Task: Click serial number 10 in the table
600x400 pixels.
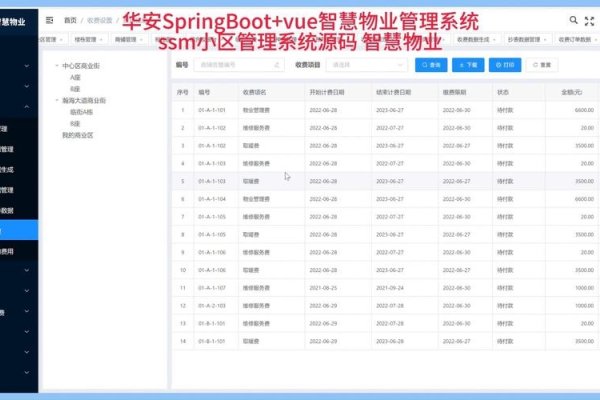Action: (183, 270)
